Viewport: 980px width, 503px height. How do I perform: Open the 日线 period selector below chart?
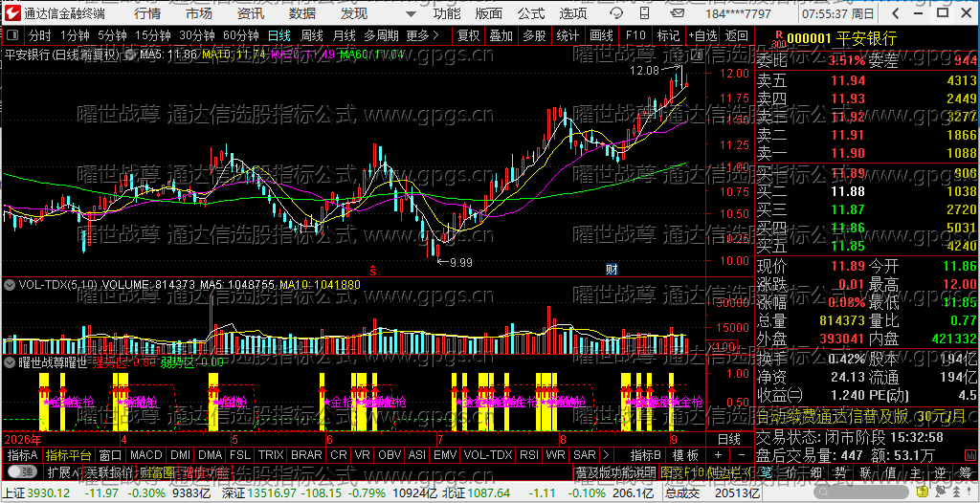click(x=728, y=439)
